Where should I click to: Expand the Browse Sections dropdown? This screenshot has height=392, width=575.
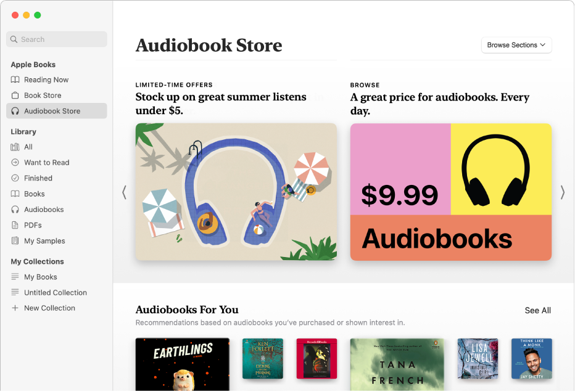[x=516, y=45]
